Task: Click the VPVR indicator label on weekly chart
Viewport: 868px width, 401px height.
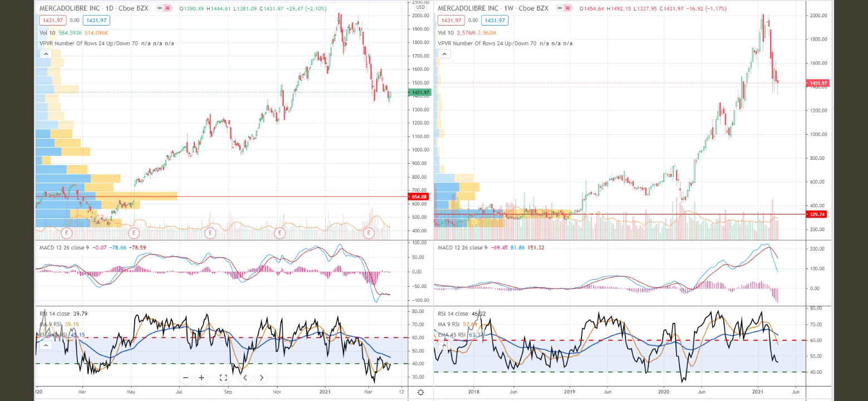Action: (489, 43)
